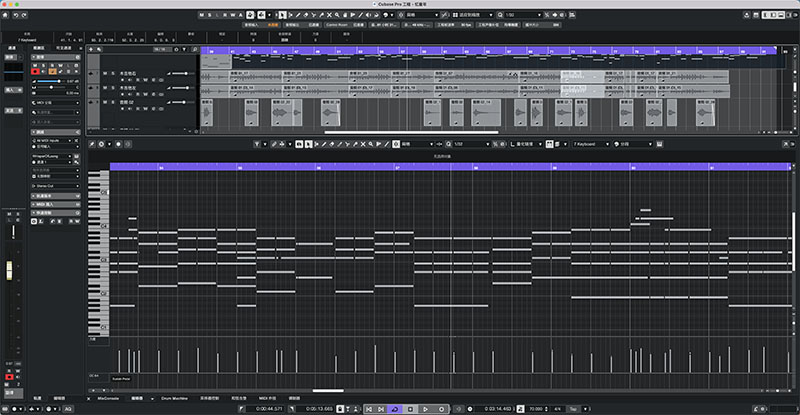This screenshot has height=415, width=800.
Task: Open the length quantize dropdown in the Key Editor
Action: tap(529, 144)
